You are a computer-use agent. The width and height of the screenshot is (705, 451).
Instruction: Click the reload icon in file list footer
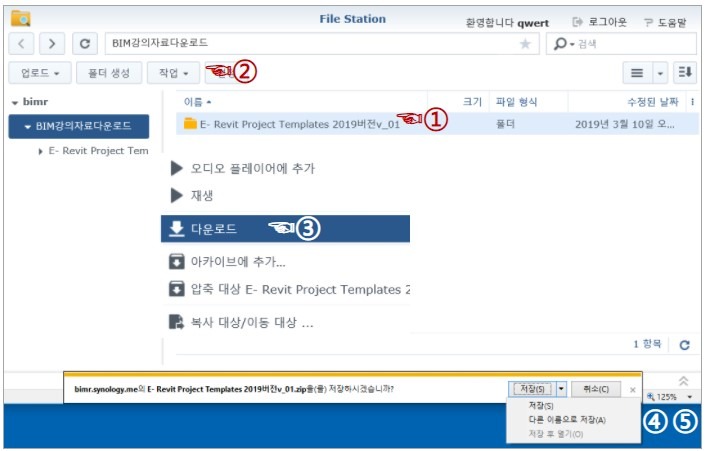(x=685, y=344)
